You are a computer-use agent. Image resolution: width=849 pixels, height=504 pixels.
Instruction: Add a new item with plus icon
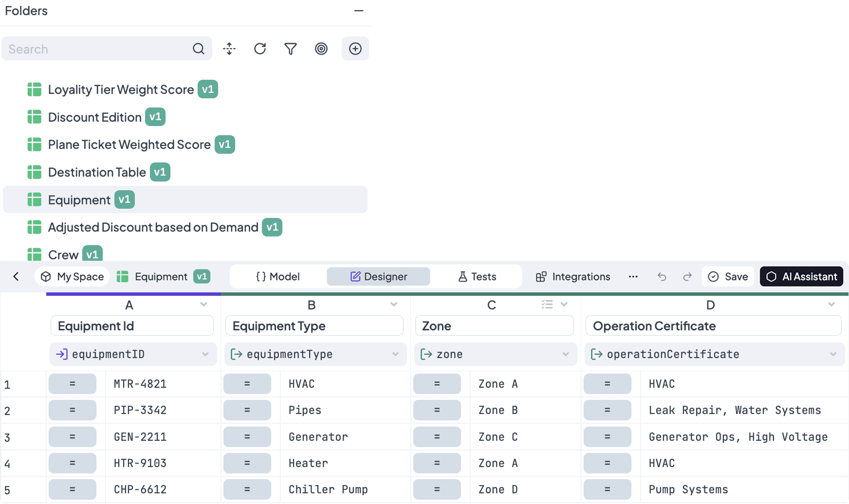pyautogui.click(x=355, y=49)
